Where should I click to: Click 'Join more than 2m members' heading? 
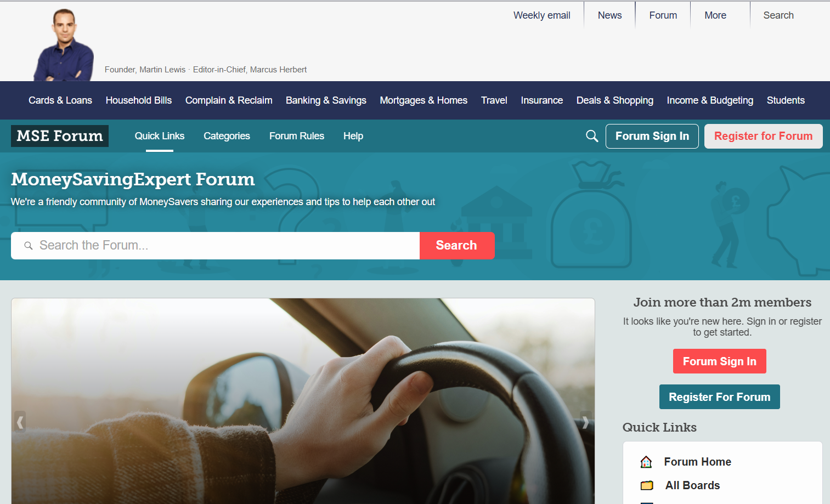[x=722, y=302]
